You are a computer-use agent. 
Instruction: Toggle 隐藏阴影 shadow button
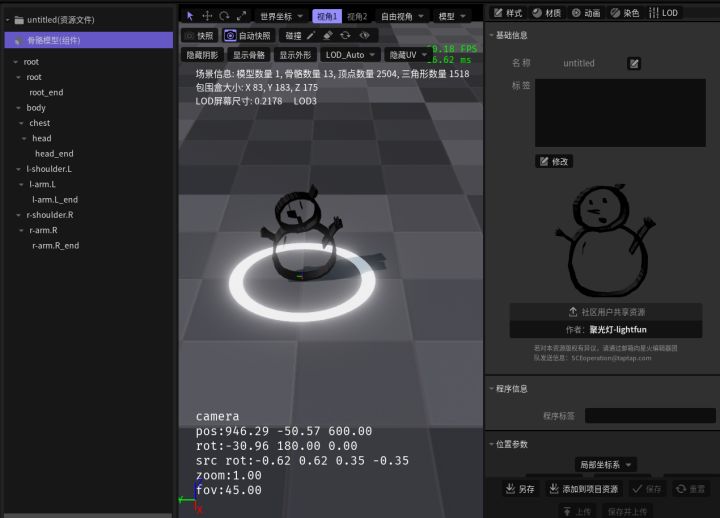(202, 55)
